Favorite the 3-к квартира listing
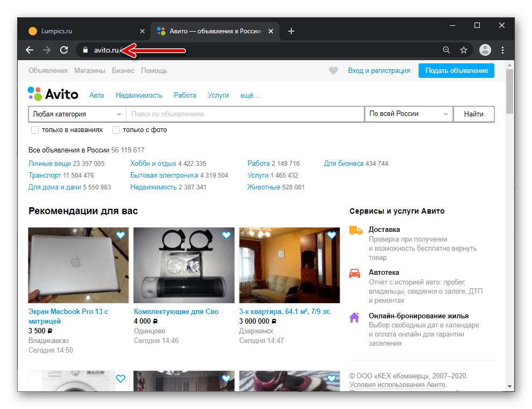532x409 pixels. pos(332,235)
